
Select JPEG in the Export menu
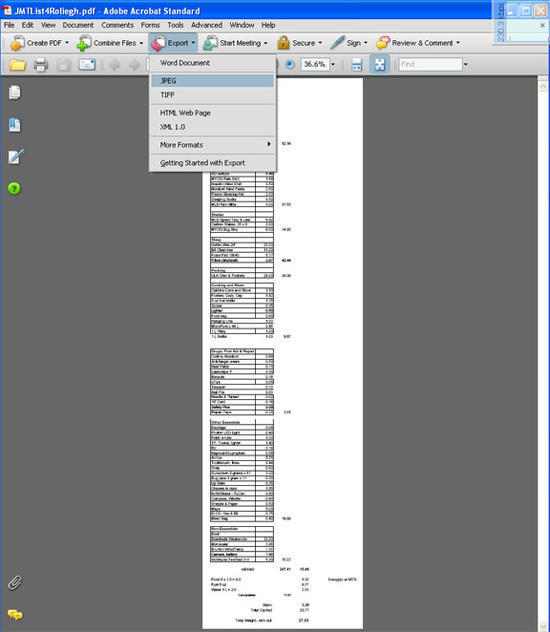(x=212, y=81)
